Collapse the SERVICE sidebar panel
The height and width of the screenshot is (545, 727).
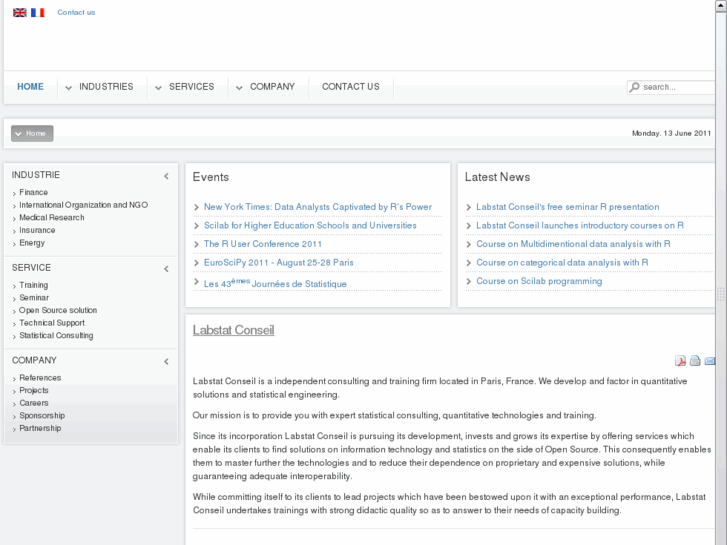point(166,269)
